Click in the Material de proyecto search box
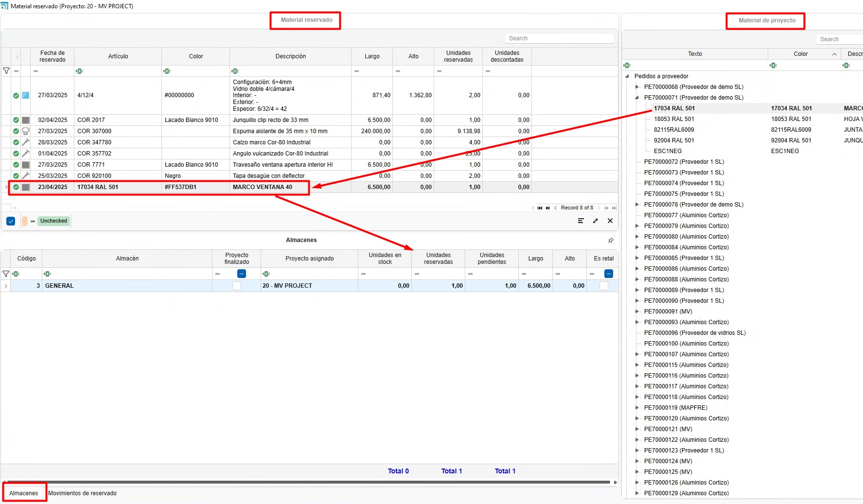The height and width of the screenshot is (504, 863). [x=840, y=39]
